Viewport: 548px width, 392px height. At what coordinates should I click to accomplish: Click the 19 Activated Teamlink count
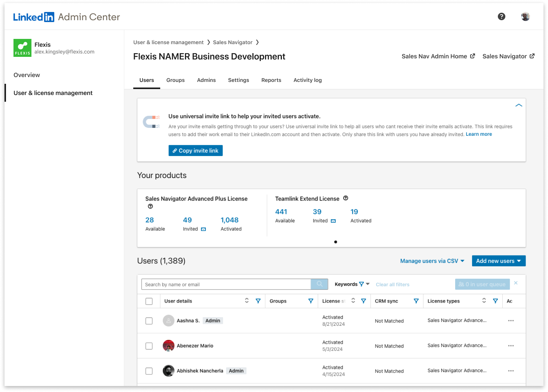pyautogui.click(x=354, y=212)
